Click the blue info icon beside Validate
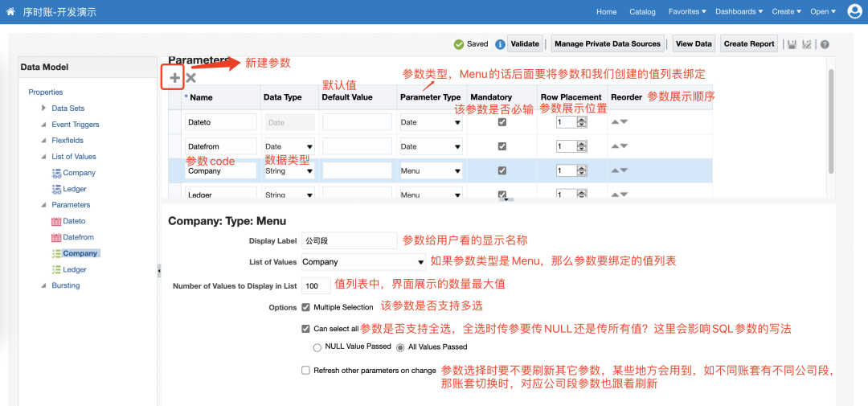Image resolution: width=868 pixels, height=406 pixels. (x=500, y=44)
